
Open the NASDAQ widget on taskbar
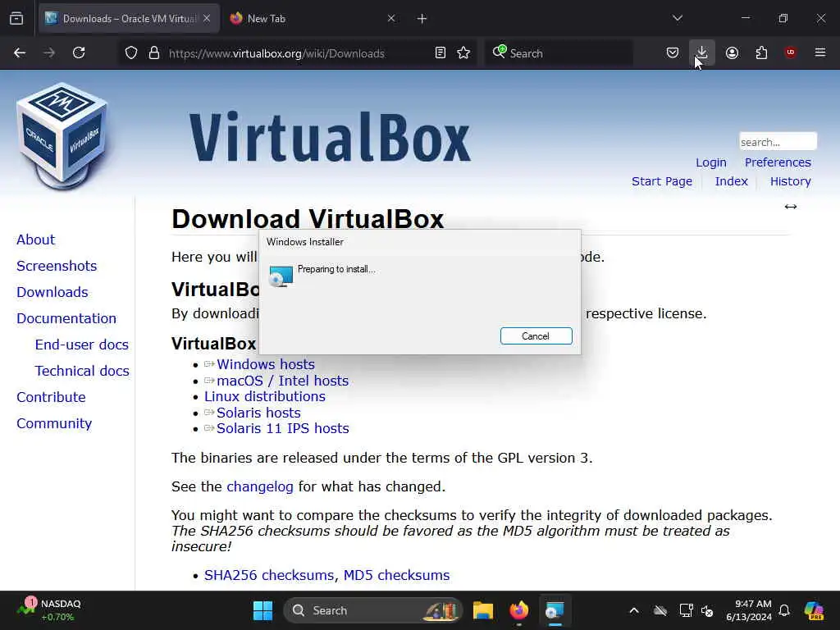tap(48, 610)
